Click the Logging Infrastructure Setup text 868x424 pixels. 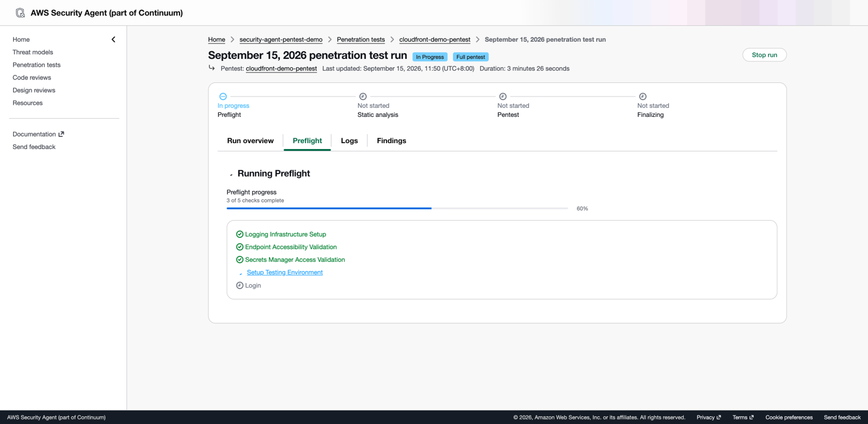tap(286, 234)
